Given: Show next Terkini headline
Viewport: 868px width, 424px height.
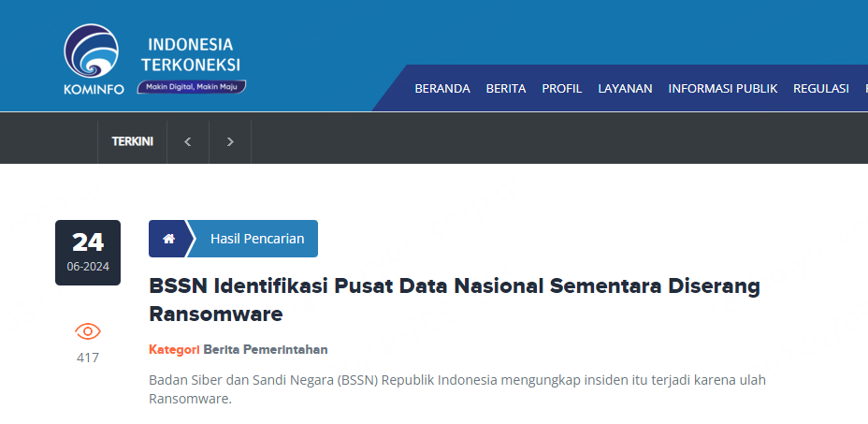Looking at the screenshot, I should click(x=230, y=142).
